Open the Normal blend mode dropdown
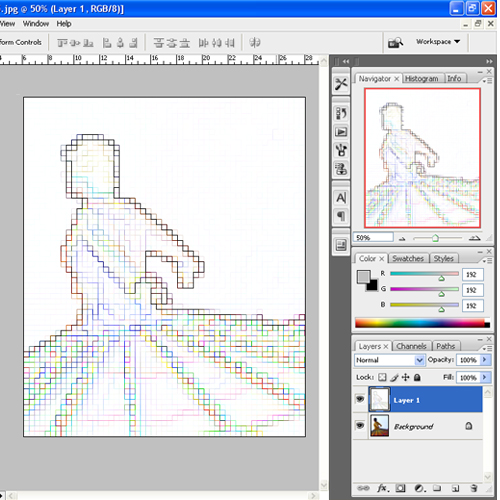The image size is (500, 500). pyautogui.click(x=389, y=360)
